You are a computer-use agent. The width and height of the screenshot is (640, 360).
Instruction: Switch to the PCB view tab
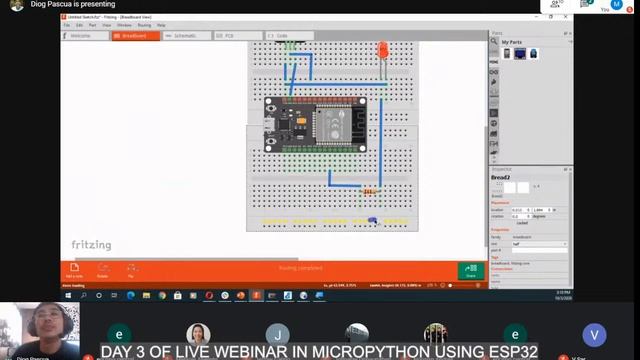pyautogui.click(x=238, y=36)
